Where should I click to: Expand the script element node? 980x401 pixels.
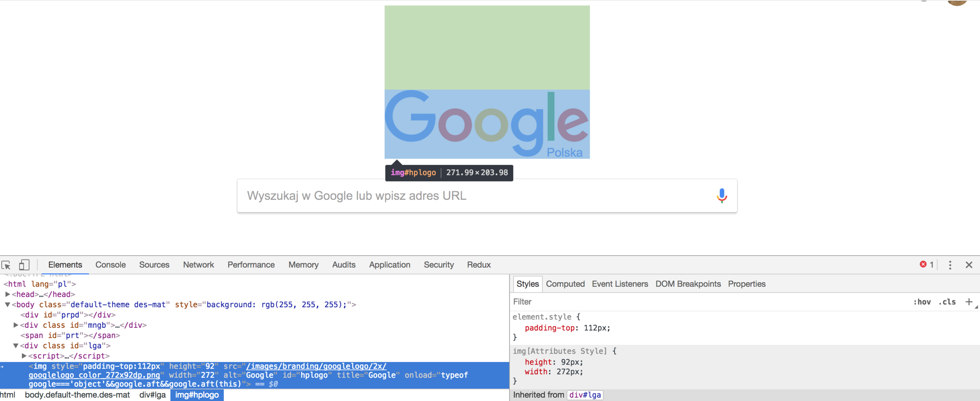[x=24, y=356]
